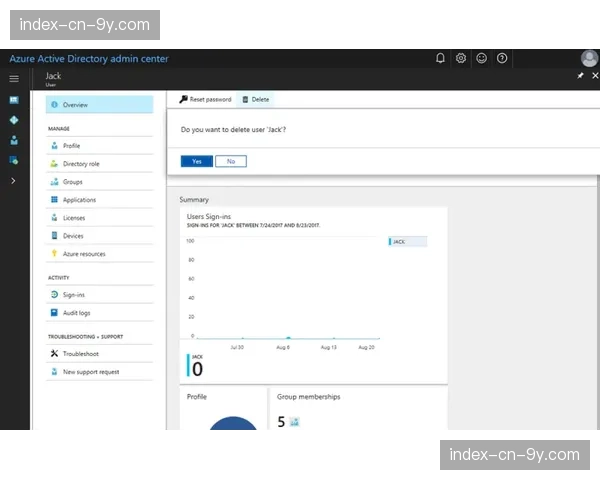Open the Users Sign-ins tile title
The width and height of the screenshot is (600, 480).
coord(209,217)
